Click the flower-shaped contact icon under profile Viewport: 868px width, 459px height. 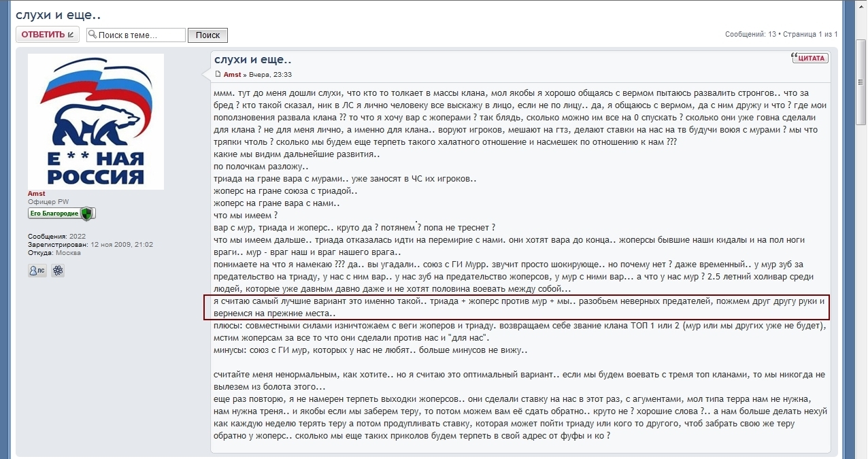(x=58, y=271)
